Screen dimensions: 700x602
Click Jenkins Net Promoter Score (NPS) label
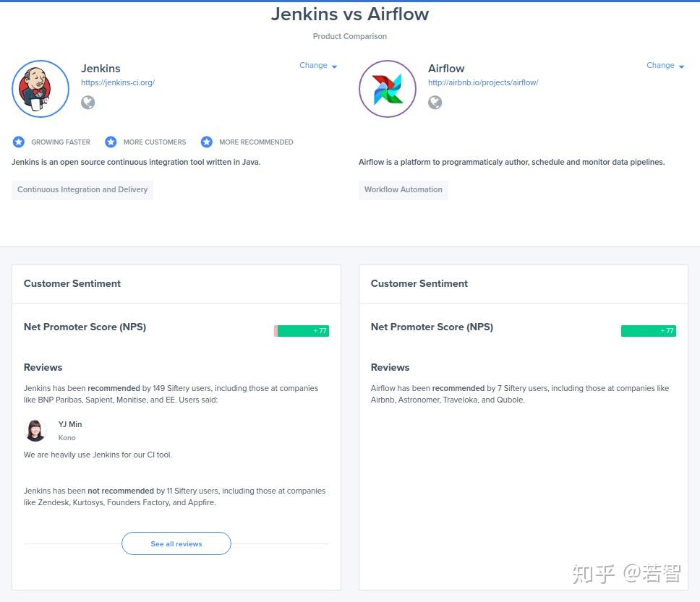tap(85, 327)
